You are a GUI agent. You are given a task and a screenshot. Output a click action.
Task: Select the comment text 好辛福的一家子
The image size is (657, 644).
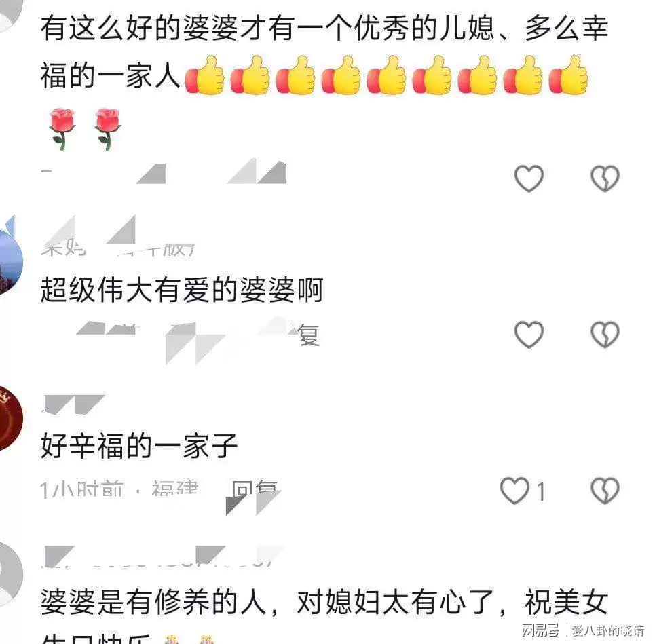(139, 446)
